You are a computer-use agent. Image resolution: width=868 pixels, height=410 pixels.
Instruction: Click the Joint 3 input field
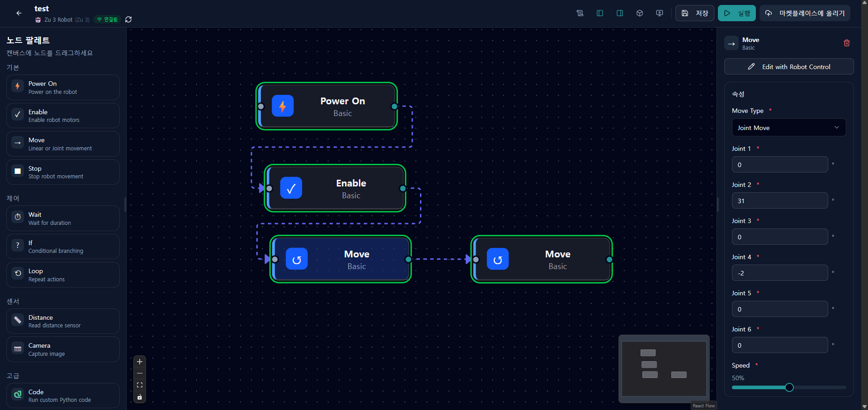click(x=780, y=237)
